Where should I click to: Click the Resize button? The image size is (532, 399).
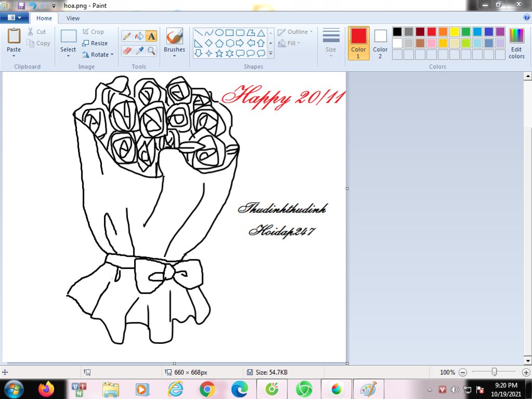click(x=95, y=44)
